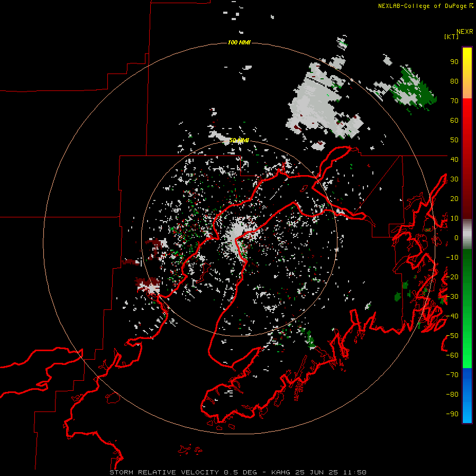
Task: Click the 25 JUN 25 date in the footer
Action: [x=317, y=472]
